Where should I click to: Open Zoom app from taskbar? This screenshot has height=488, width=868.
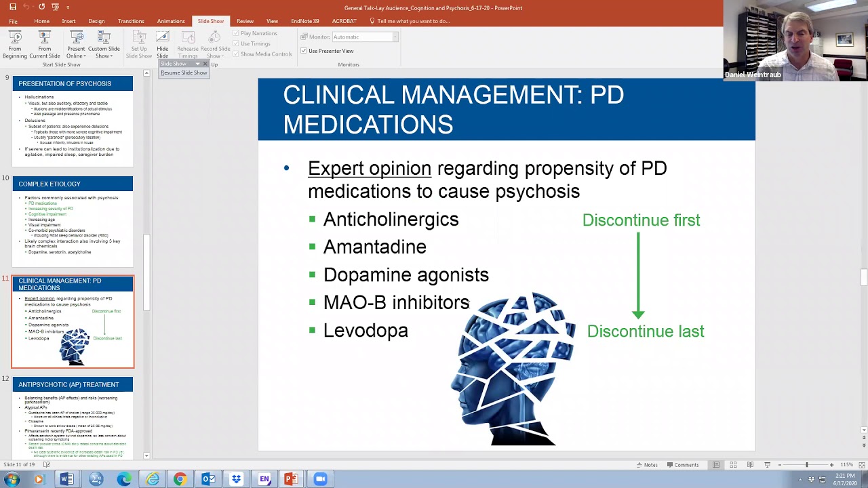[320, 479]
